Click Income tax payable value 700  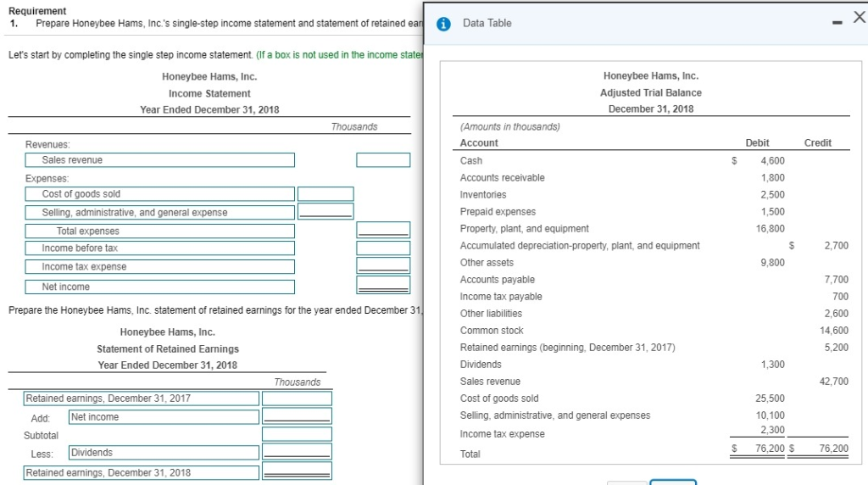(x=840, y=297)
